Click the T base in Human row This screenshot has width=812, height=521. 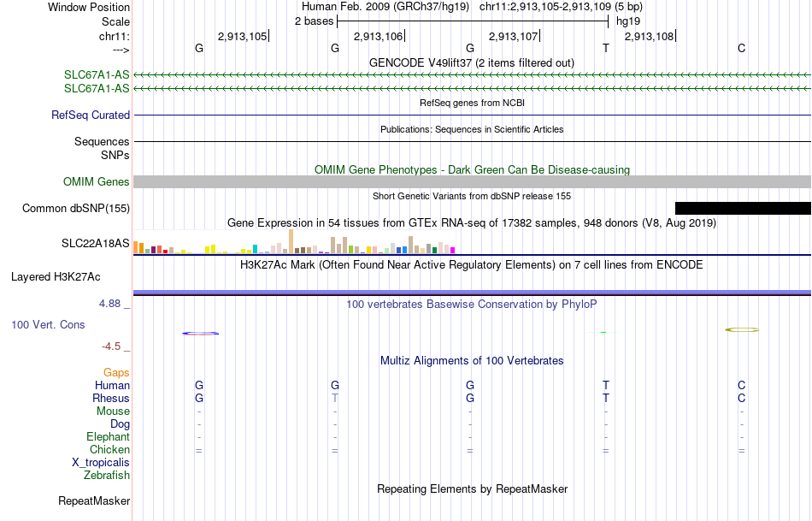point(606,385)
